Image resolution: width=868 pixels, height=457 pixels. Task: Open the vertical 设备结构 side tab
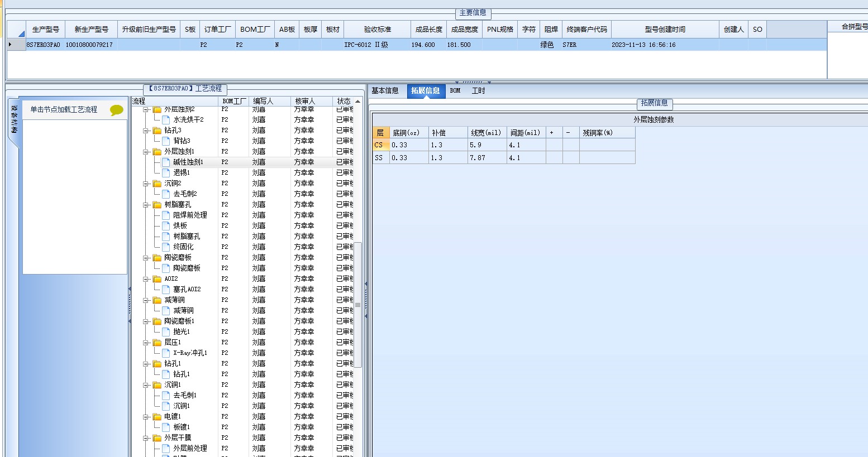[15, 121]
